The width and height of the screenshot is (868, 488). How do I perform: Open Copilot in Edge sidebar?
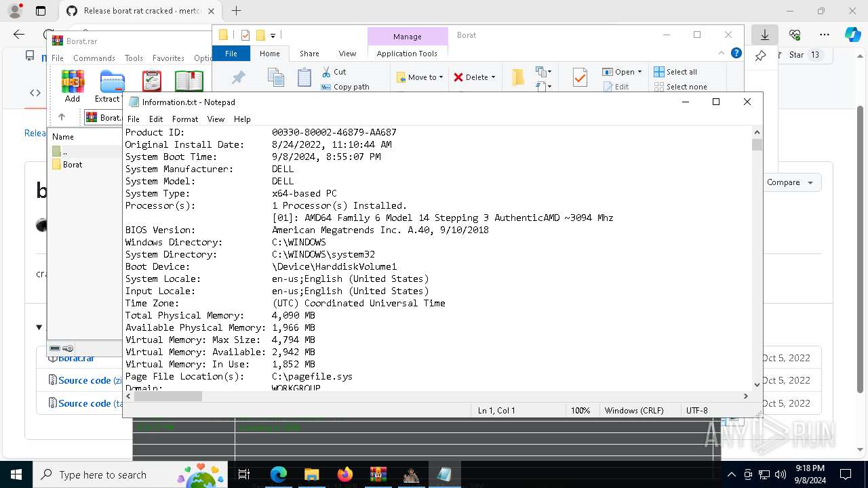(853, 35)
